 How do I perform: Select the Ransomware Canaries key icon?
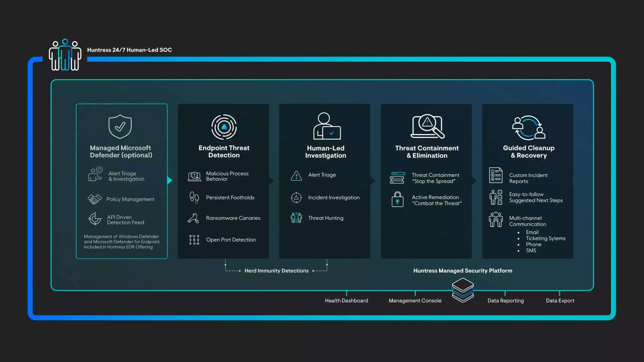[x=193, y=218]
